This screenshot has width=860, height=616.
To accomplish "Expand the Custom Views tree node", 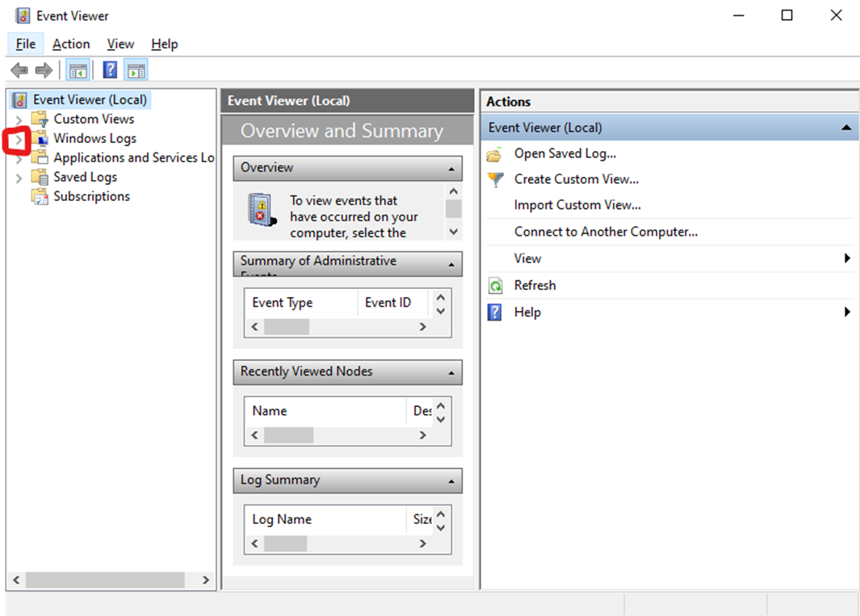I will point(19,119).
